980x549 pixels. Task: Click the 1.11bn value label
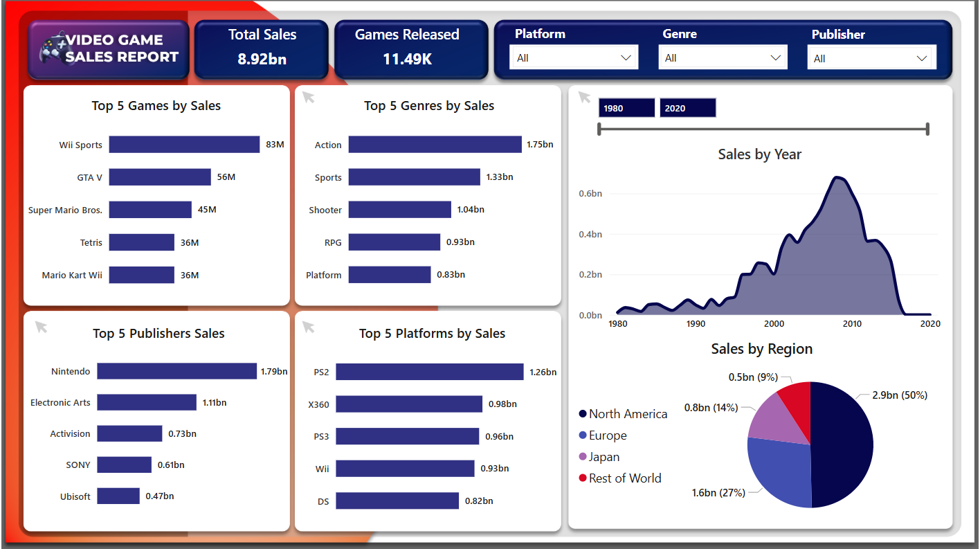pos(215,402)
